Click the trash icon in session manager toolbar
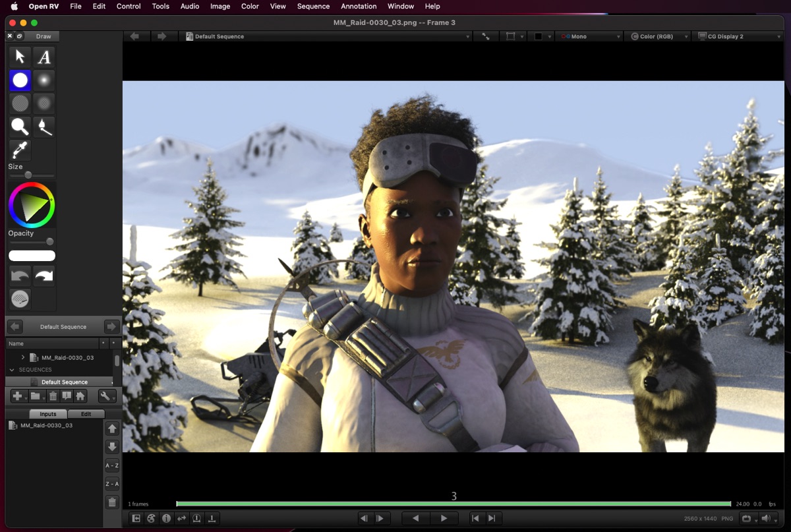Screen dimensions: 791x532 click(x=53, y=396)
